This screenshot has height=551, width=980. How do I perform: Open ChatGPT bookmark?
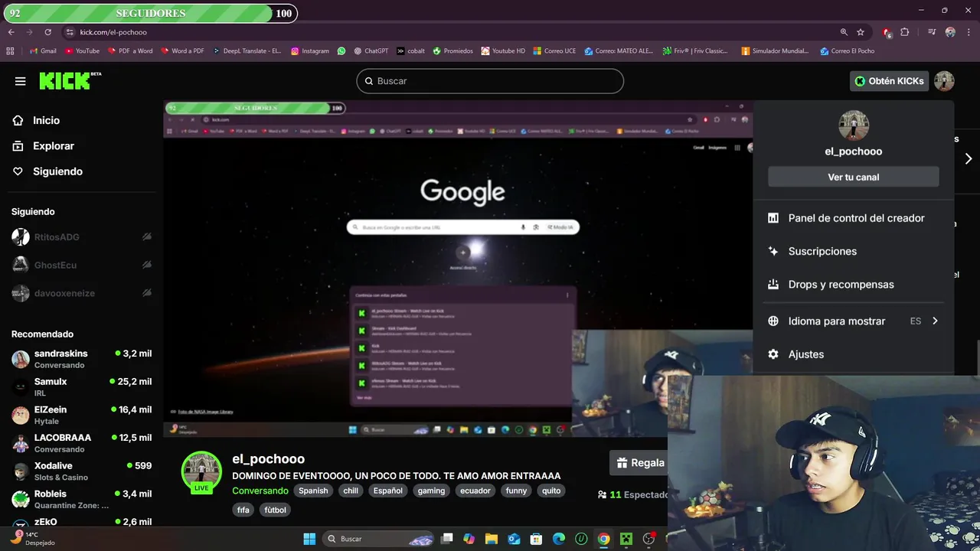click(x=371, y=51)
